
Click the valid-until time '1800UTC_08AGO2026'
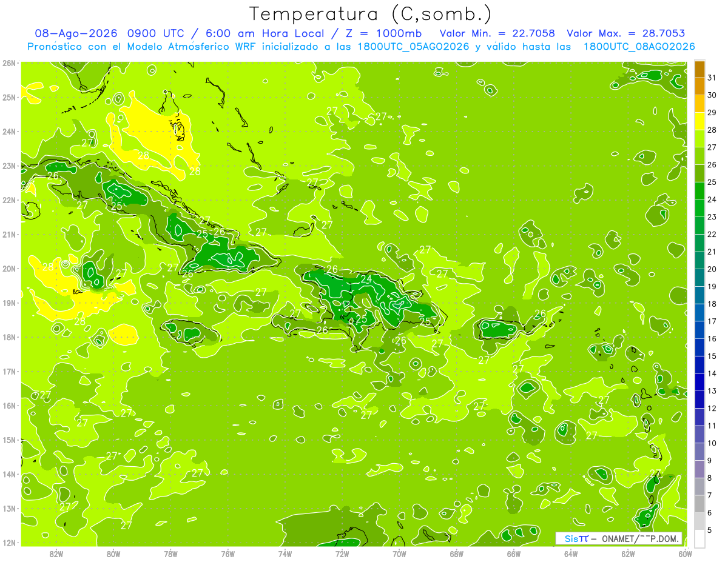639,47
